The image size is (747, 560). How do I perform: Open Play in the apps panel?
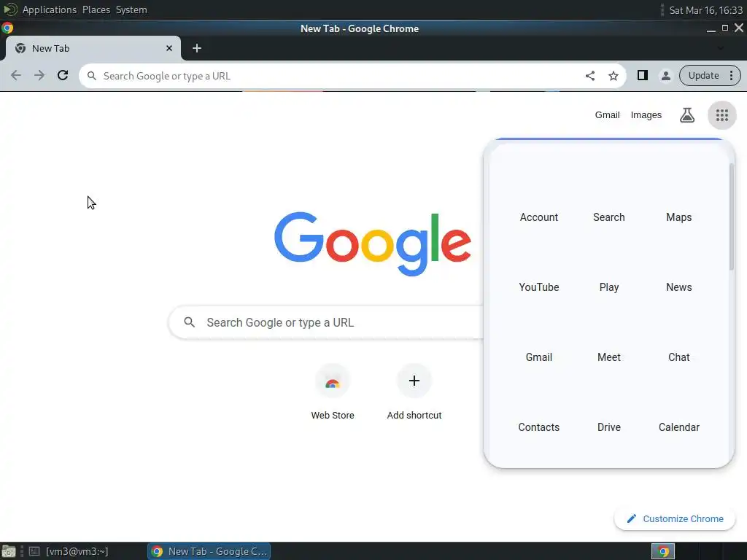(x=608, y=287)
